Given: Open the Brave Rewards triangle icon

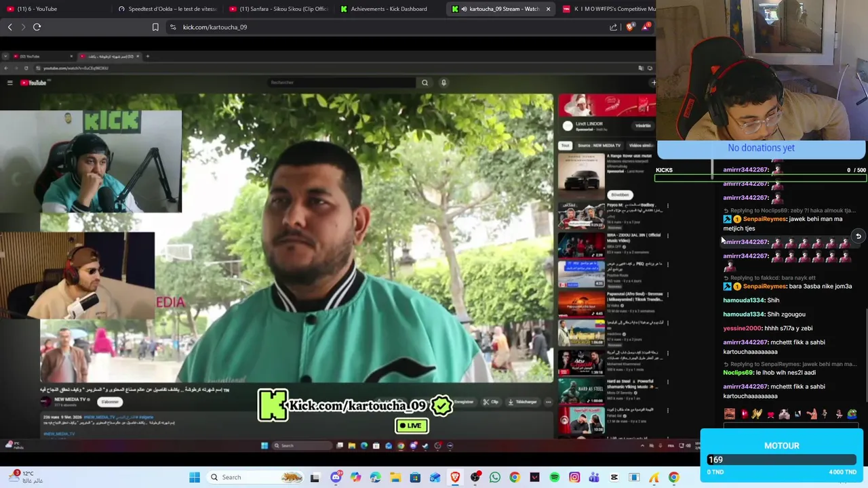Looking at the screenshot, I should point(646,27).
